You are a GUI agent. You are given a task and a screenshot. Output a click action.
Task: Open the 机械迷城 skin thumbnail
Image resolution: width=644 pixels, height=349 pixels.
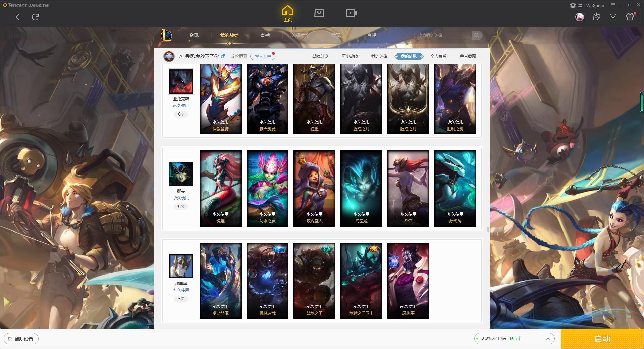[267, 281]
